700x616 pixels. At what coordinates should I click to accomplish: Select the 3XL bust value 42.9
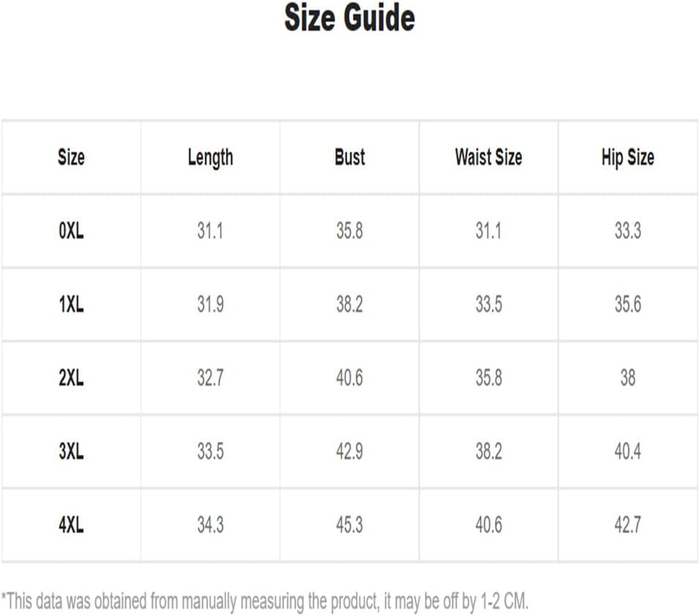click(349, 451)
